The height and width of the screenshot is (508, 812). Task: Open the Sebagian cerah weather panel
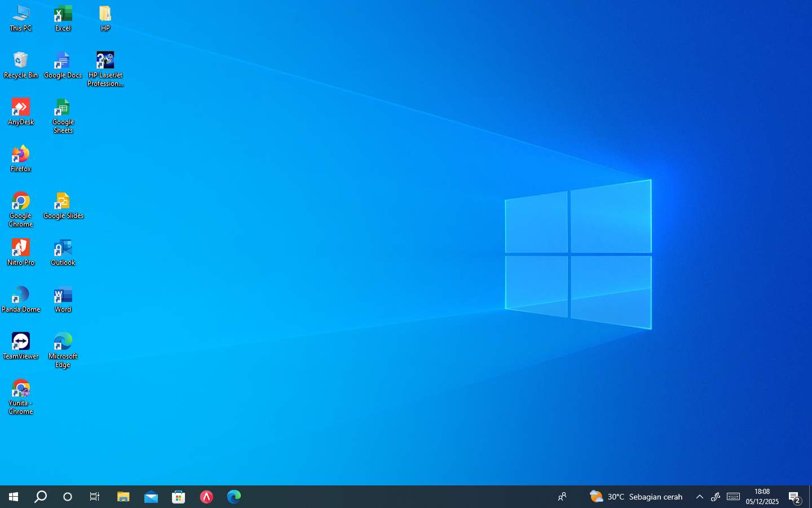(x=637, y=497)
